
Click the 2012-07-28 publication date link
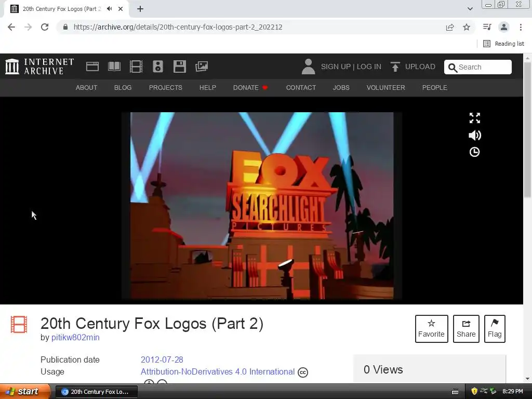[x=162, y=360]
